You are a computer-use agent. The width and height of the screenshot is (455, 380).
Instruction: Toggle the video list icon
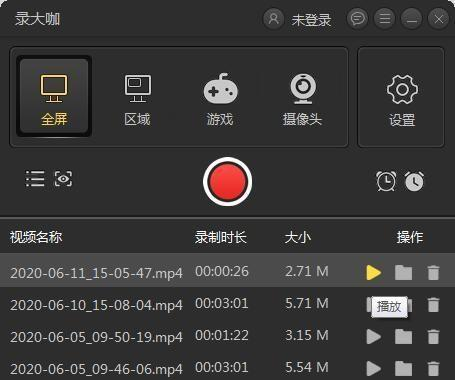(35, 179)
